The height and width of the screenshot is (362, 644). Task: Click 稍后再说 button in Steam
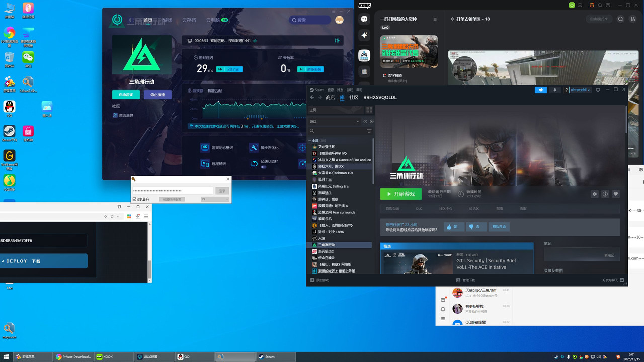click(499, 227)
